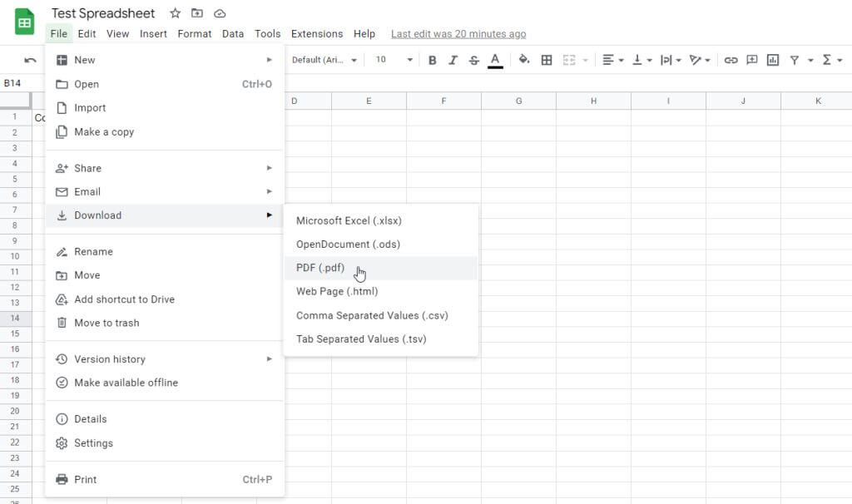Click the undo arrow icon

[x=31, y=60]
